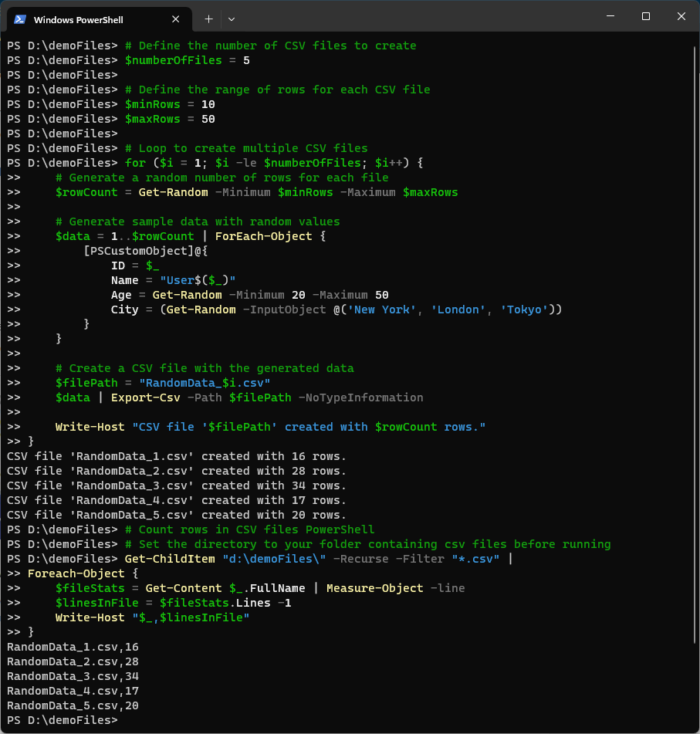Select the Windows PowerShell tab
Screen dimensions: 700x734
coord(93,19)
